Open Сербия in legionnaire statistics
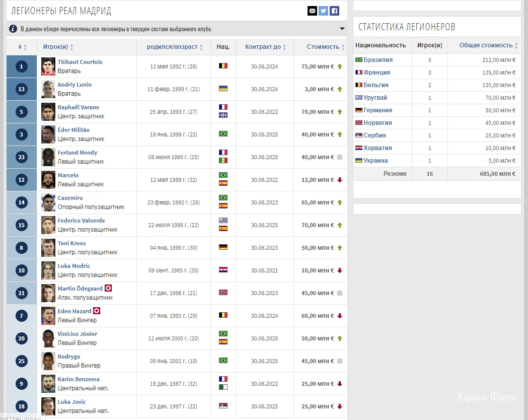This screenshot has width=528, height=420. coord(374,135)
